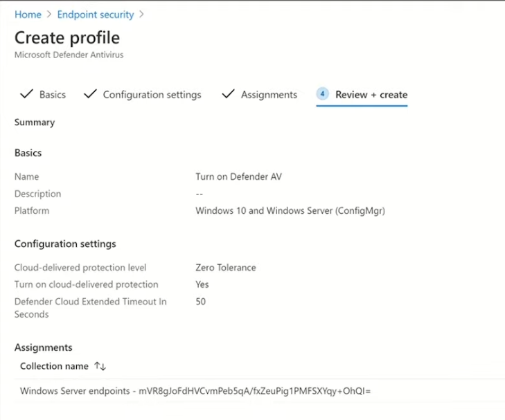
Task: Select the Windows Server endpoints collection row
Action: (x=260, y=391)
